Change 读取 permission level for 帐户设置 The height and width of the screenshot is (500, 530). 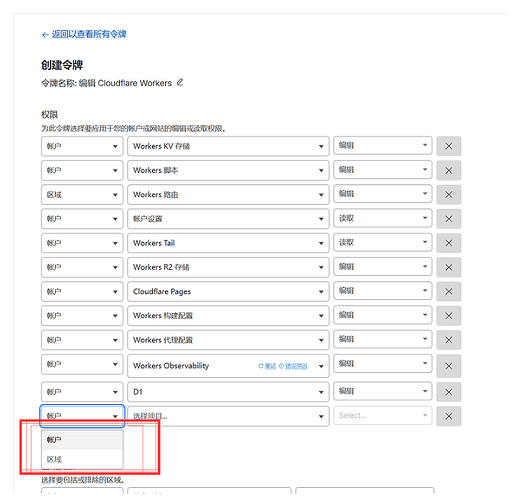point(383,218)
